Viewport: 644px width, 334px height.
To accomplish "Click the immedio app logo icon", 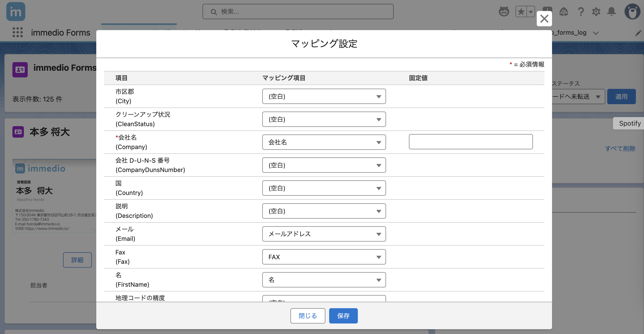I will [16, 12].
